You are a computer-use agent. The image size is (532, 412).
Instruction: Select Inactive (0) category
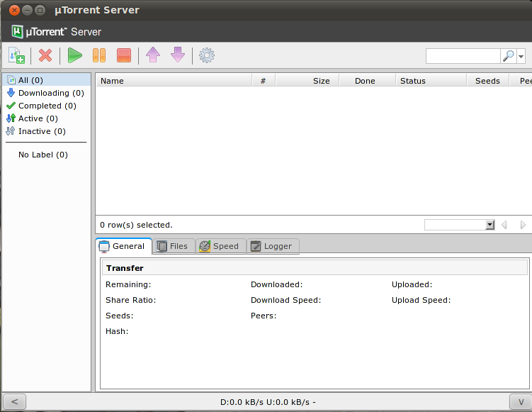[x=47, y=131]
